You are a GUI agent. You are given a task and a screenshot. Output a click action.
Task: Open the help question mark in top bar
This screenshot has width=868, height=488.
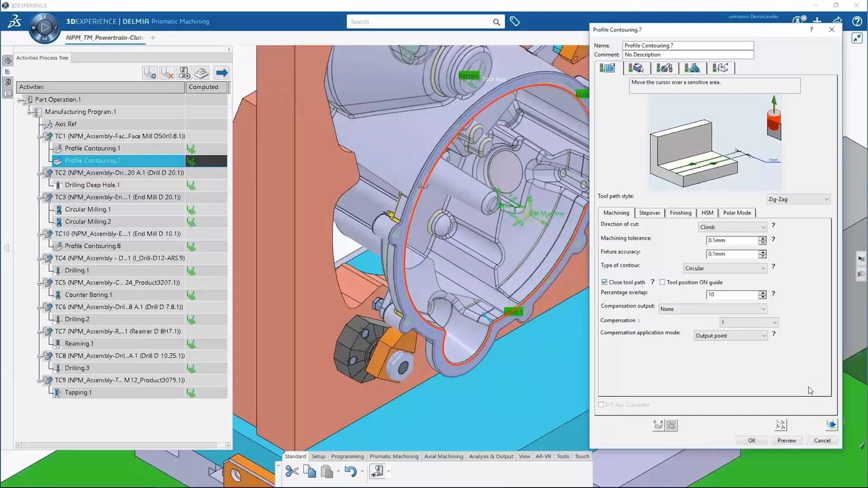coord(857,21)
